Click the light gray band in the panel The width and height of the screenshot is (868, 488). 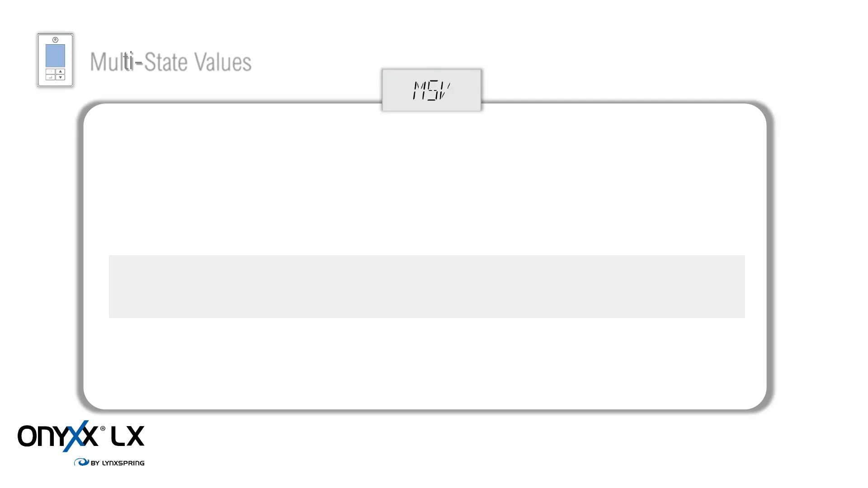coord(427,286)
